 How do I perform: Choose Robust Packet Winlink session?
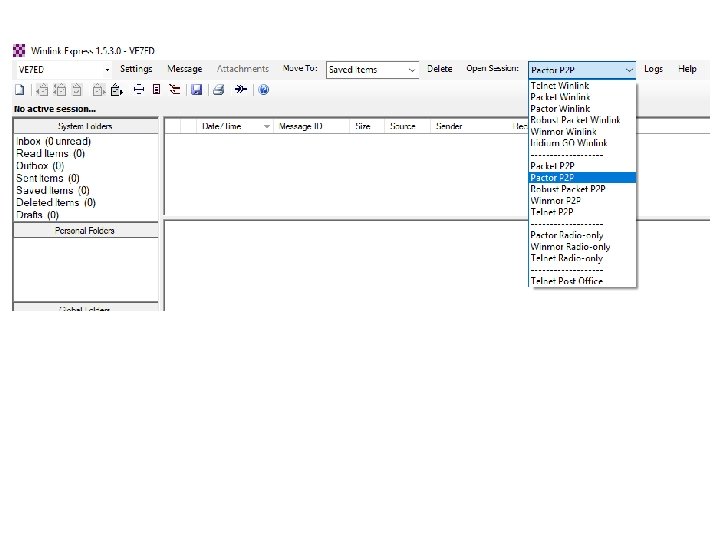pyautogui.click(x=582, y=120)
